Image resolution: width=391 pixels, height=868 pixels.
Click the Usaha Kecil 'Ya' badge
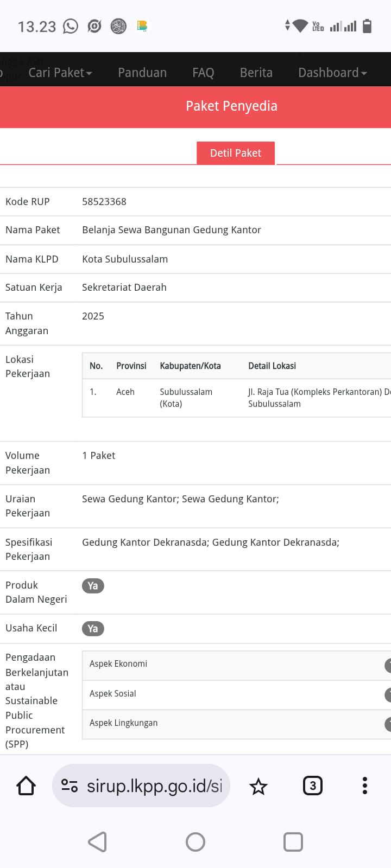click(x=93, y=629)
